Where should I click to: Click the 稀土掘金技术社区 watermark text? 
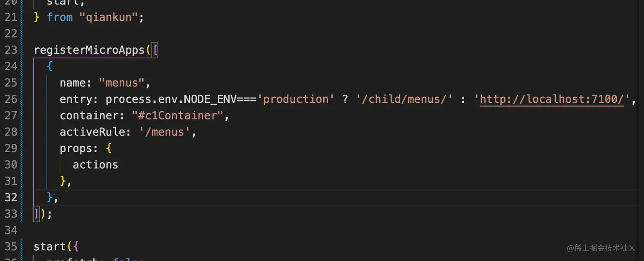pyautogui.click(x=605, y=248)
